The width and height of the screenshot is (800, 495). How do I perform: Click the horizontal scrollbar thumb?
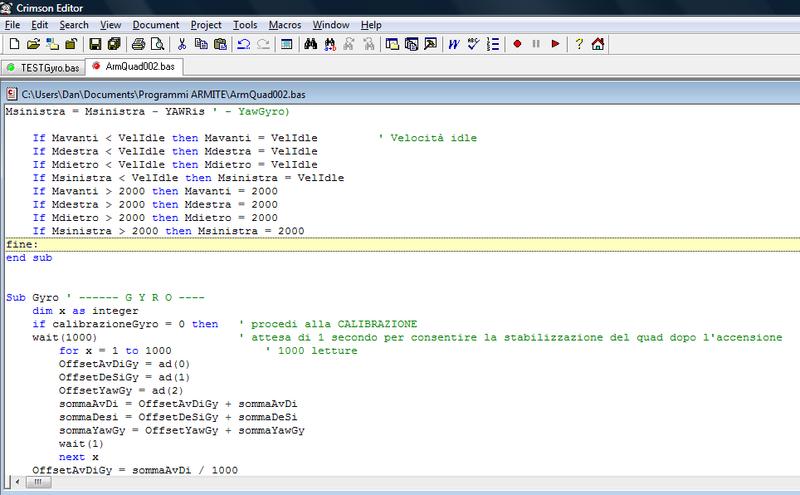click(x=40, y=482)
